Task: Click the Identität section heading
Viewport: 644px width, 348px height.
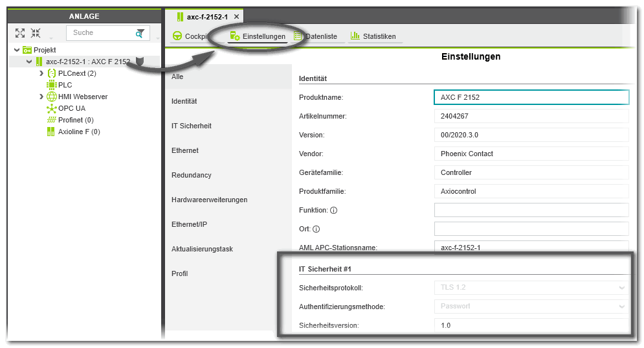Action: [313, 78]
